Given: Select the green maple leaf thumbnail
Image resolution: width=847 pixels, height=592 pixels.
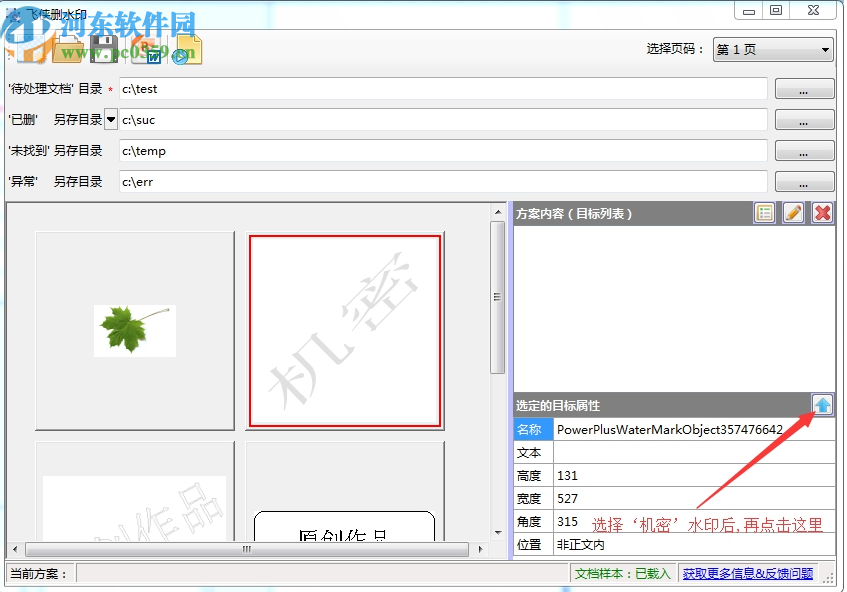Looking at the screenshot, I should point(135,331).
